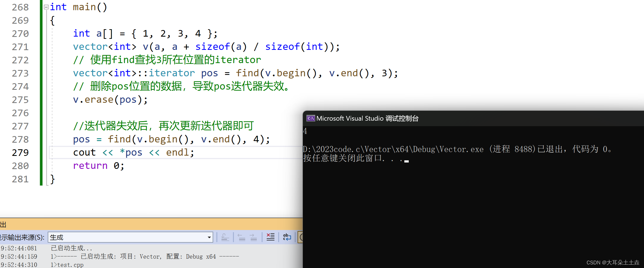Viewport: 644px width, 268px height.
Task: Click line number 281 in the gutter
Action: tap(20, 179)
